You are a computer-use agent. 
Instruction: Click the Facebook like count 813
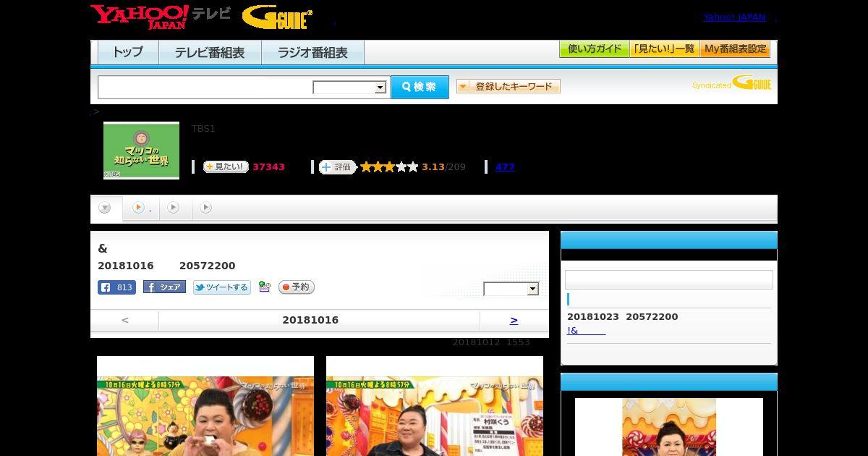(x=116, y=287)
